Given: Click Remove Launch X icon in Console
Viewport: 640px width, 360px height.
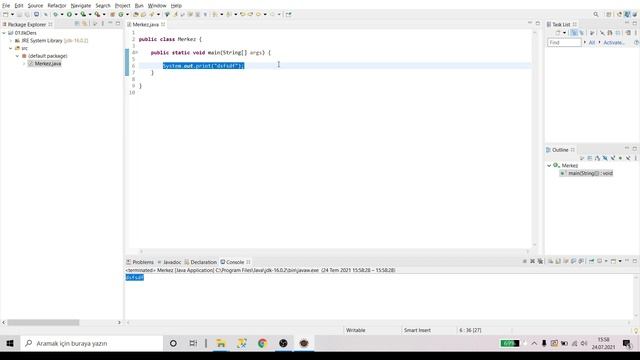Looking at the screenshot, I should pyautogui.click(x=532, y=261).
